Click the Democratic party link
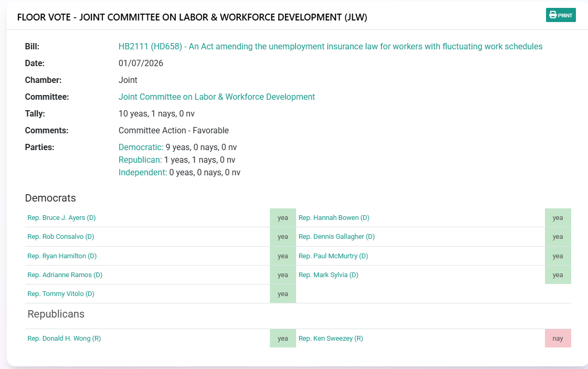This screenshot has height=369, width=588. 141,147
